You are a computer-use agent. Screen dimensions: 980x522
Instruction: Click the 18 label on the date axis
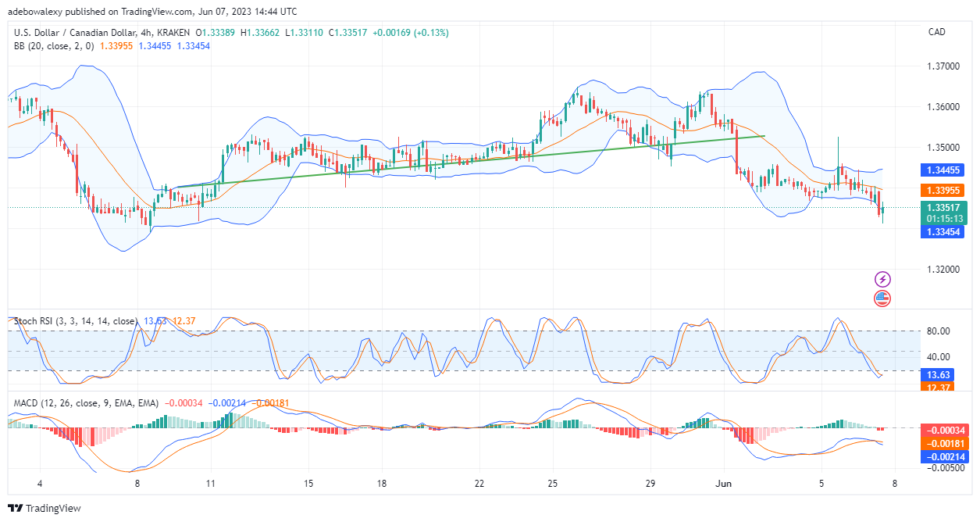point(381,484)
